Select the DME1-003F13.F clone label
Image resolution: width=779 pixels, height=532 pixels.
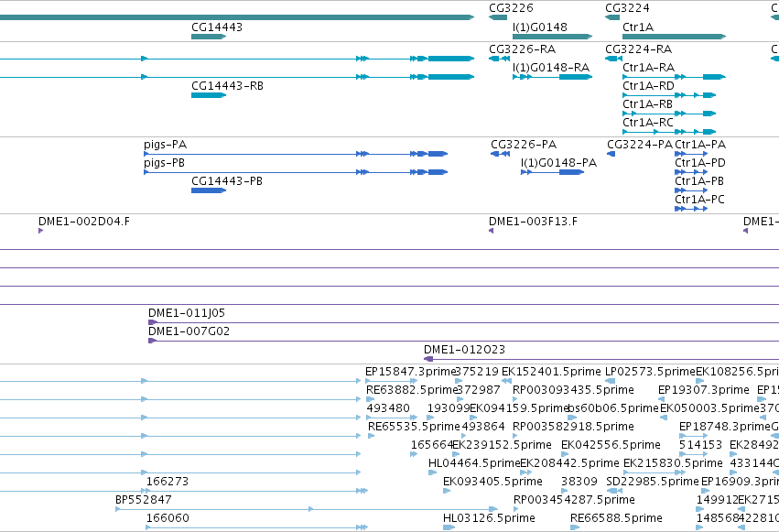533,222
